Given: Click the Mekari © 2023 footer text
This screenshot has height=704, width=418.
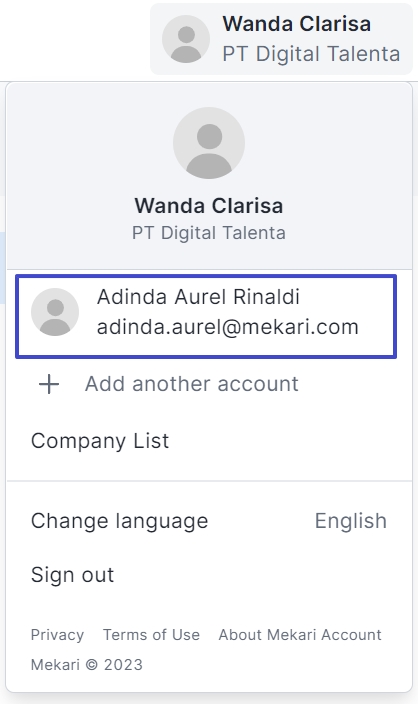Looking at the screenshot, I should click(87, 664).
